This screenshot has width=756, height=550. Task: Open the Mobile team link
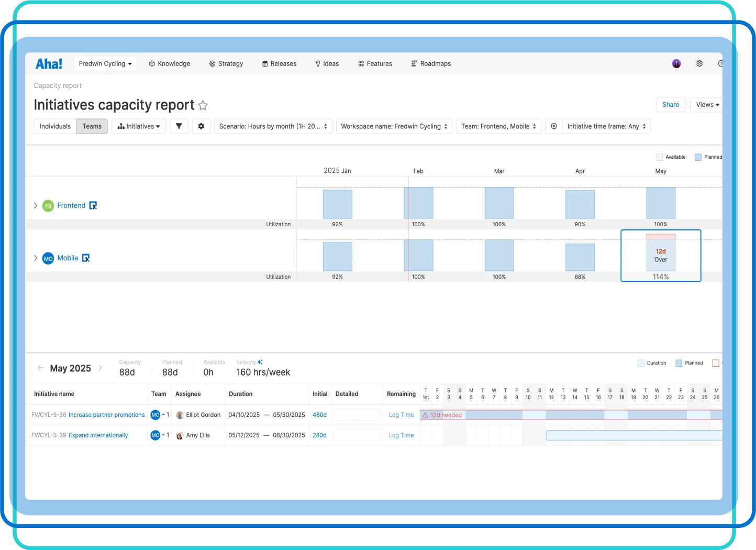68,258
